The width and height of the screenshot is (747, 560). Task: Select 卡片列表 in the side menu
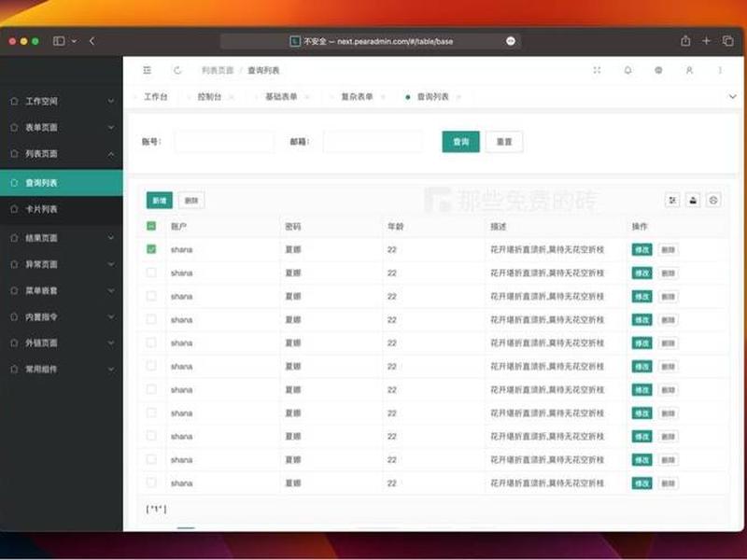[62, 209]
